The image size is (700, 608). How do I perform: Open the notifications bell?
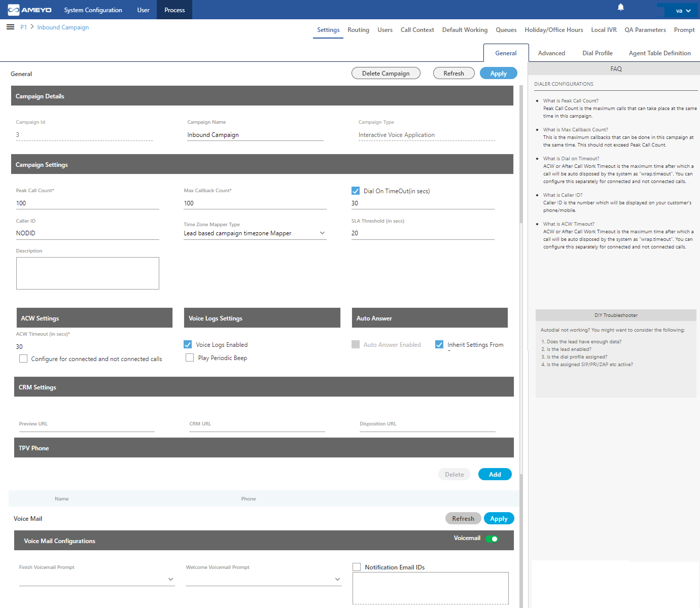[620, 7]
